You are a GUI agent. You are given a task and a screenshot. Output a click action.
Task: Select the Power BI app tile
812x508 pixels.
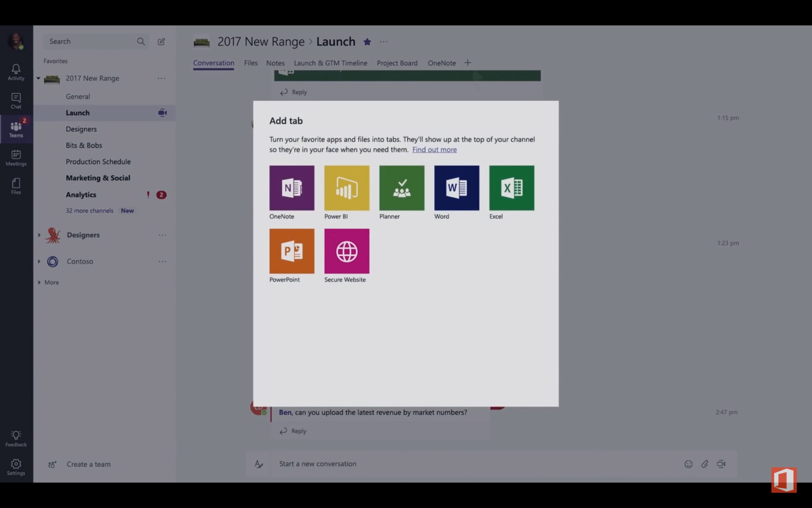347,188
